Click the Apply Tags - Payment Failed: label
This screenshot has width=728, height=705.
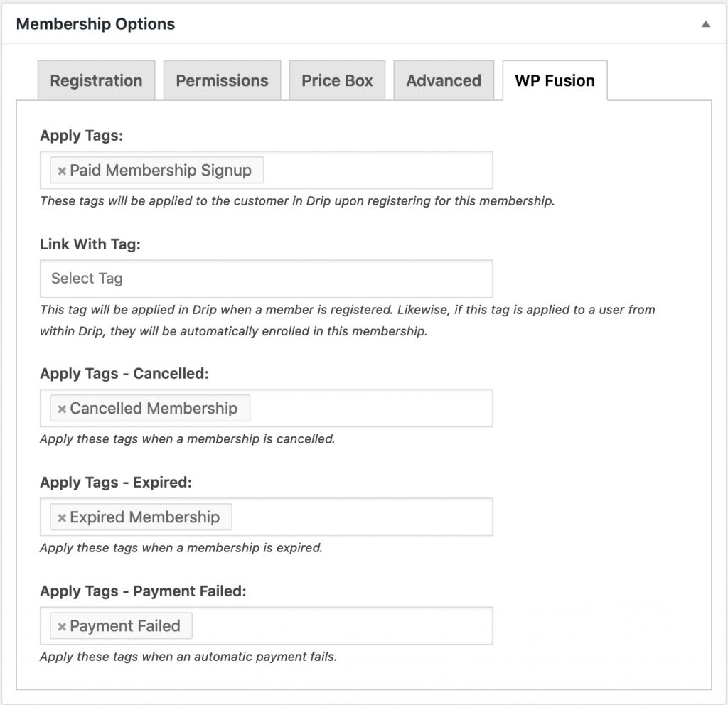click(143, 591)
